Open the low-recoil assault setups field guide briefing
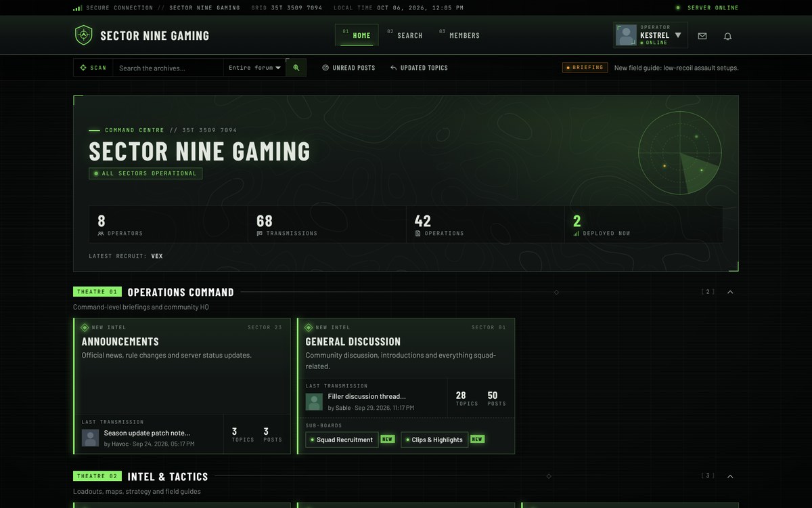This screenshot has width=812, height=508. [x=676, y=68]
